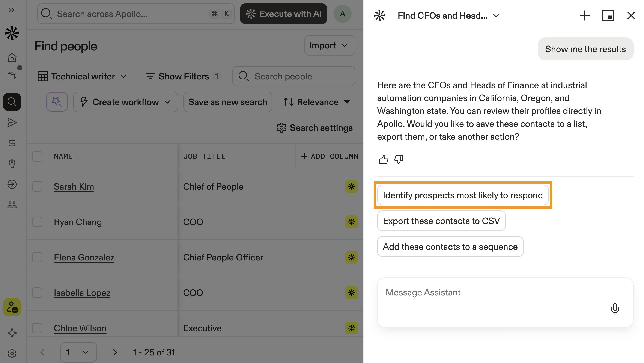Toggle the select-all checkbox in header
The width and height of the screenshot is (644, 363).
pos(37,156)
